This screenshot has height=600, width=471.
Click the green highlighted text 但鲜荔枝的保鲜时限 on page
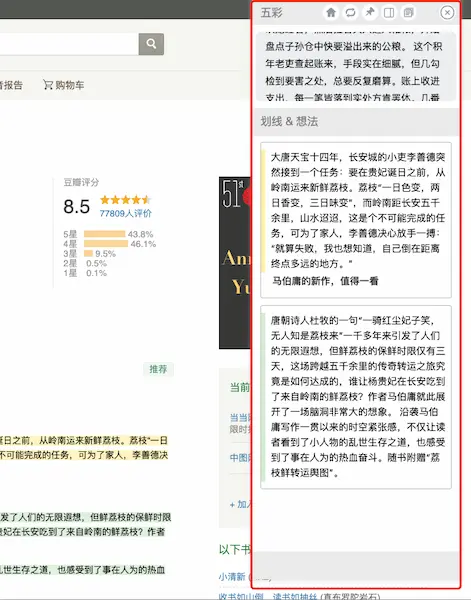[130, 517]
